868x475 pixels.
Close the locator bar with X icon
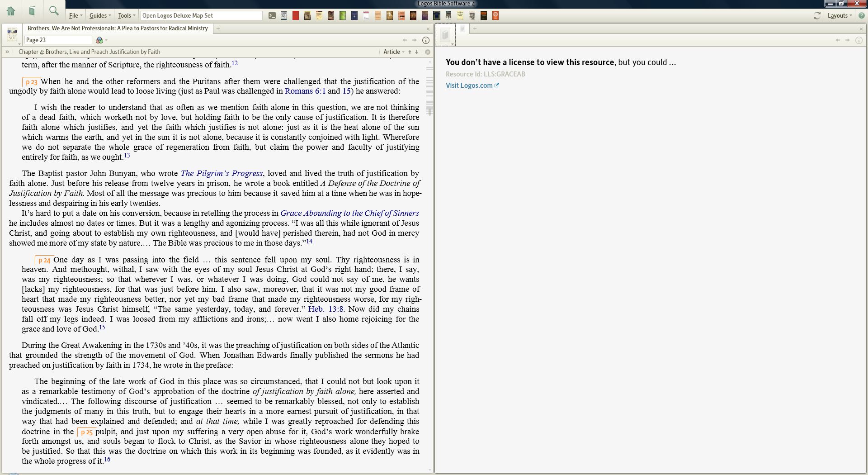[x=427, y=52]
